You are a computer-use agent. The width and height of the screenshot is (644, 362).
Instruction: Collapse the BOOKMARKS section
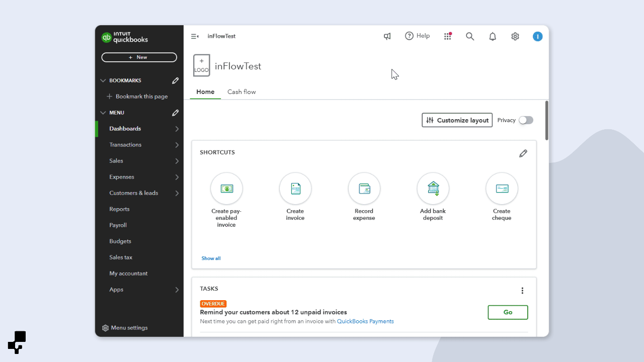103,80
